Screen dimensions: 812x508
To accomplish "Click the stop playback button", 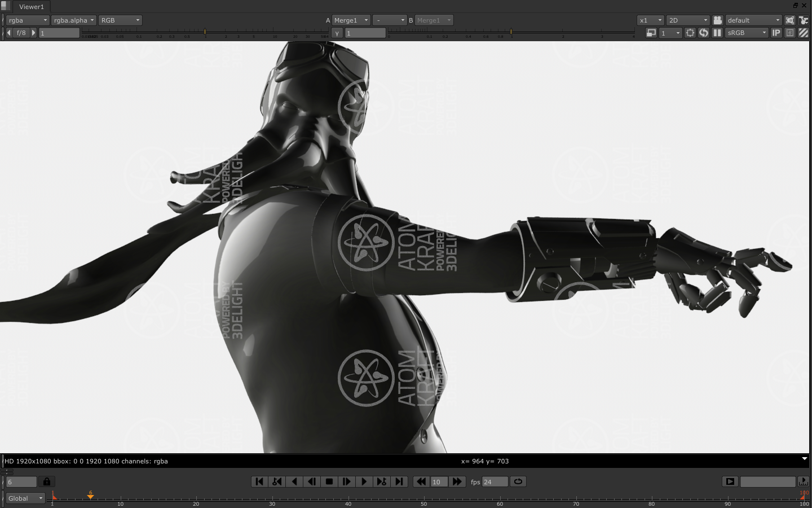I will pos(329,481).
